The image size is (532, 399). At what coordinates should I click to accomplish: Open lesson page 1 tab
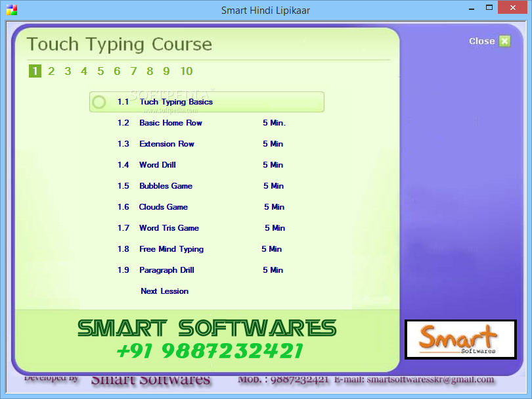click(35, 71)
